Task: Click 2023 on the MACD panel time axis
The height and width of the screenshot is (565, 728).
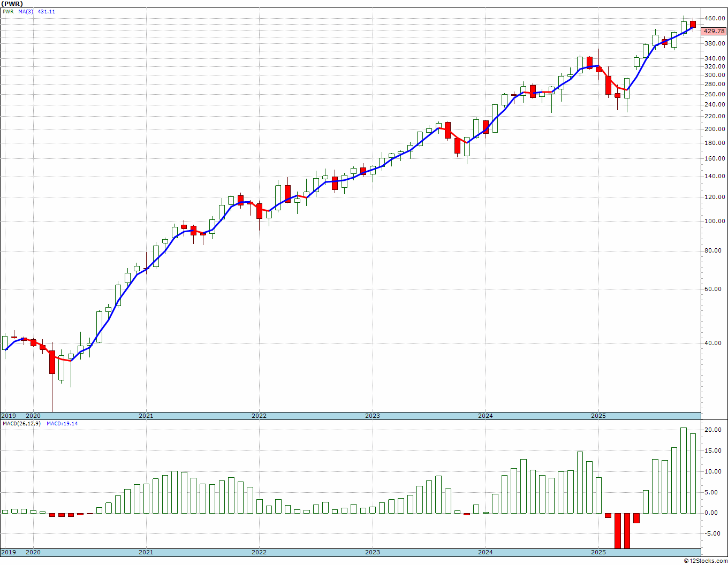Action: [x=373, y=552]
